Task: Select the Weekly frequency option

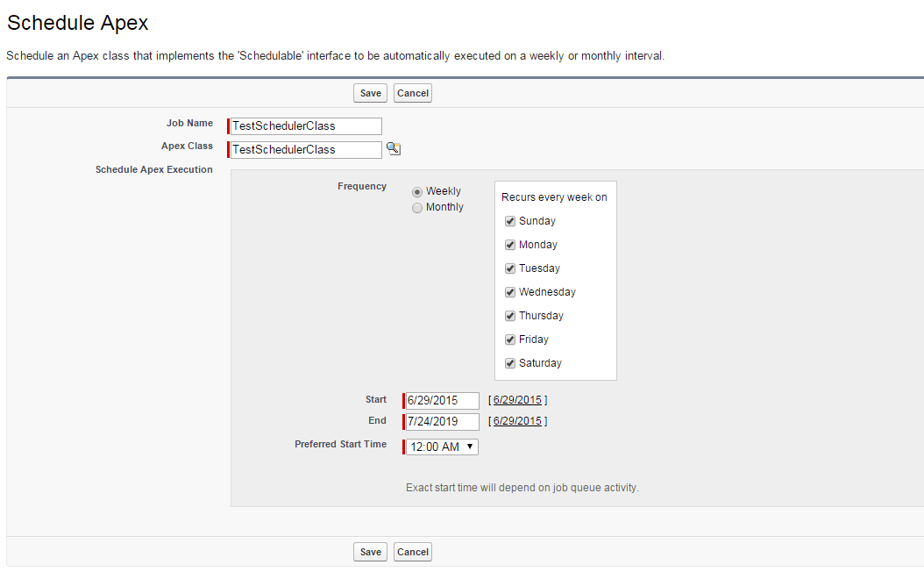Action: point(417,190)
